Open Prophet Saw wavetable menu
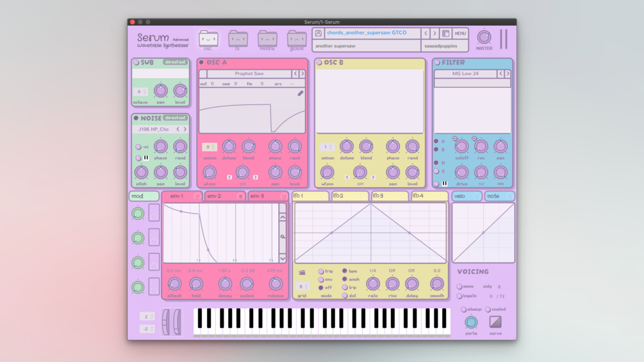 tap(249, 74)
